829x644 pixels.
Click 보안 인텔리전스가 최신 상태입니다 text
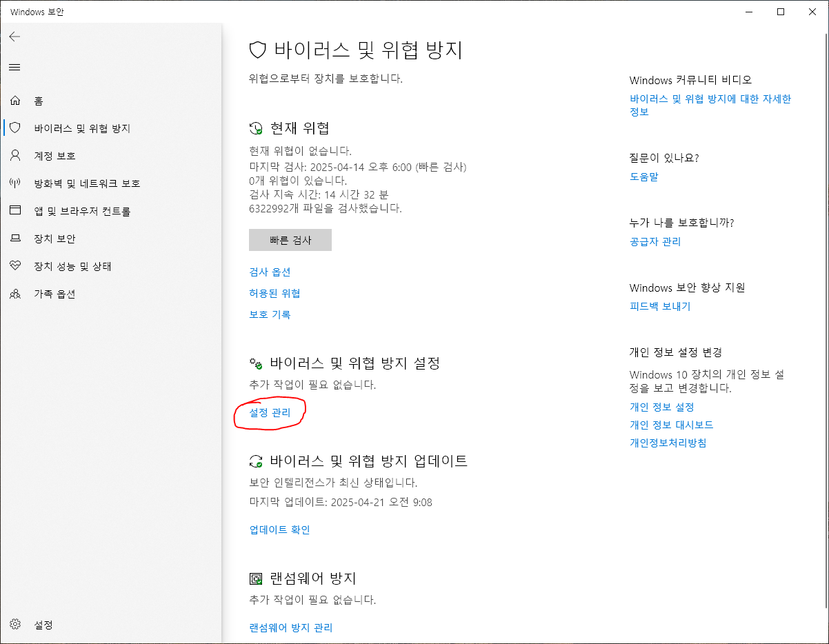point(333,483)
